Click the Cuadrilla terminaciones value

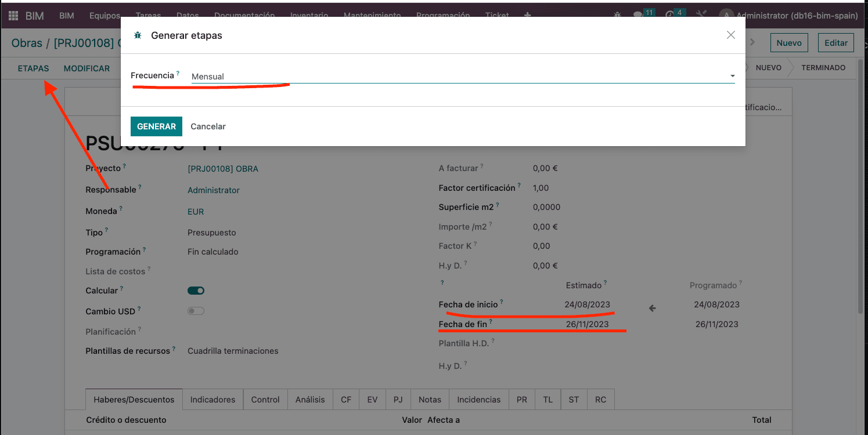tap(233, 351)
